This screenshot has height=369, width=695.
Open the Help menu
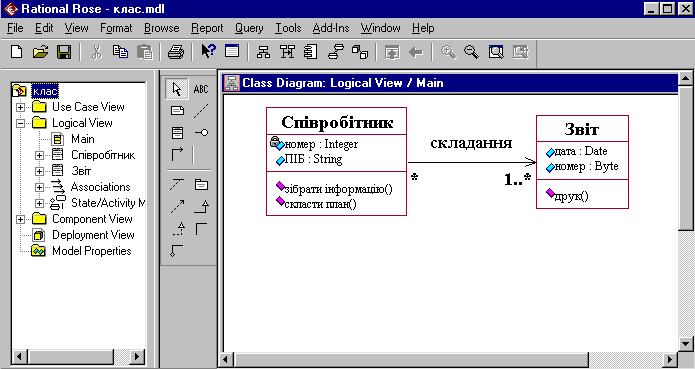(x=423, y=28)
